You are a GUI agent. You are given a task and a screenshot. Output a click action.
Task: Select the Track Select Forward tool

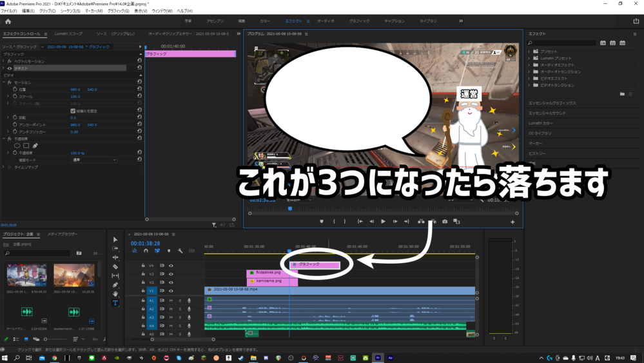[115, 248]
